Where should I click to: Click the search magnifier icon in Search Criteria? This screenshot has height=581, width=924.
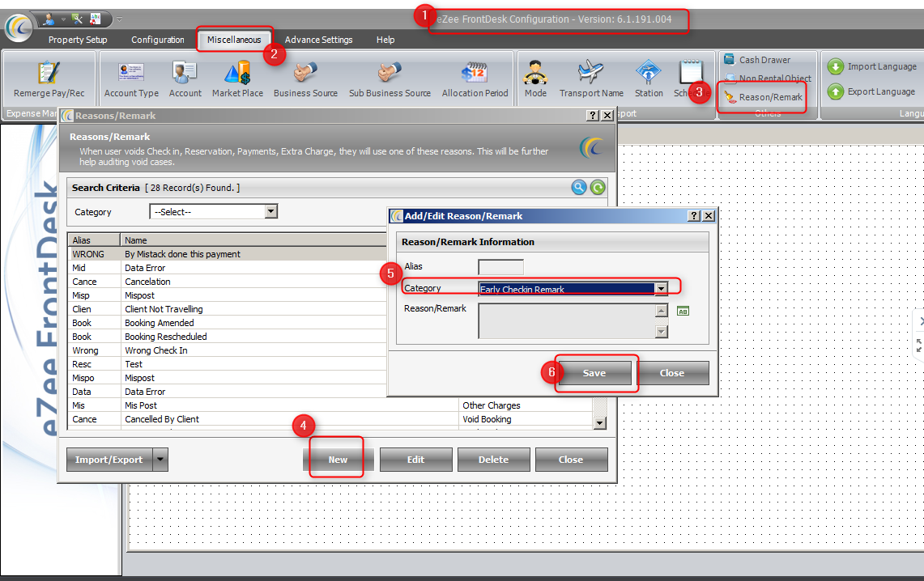pyautogui.click(x=579, y=187)
